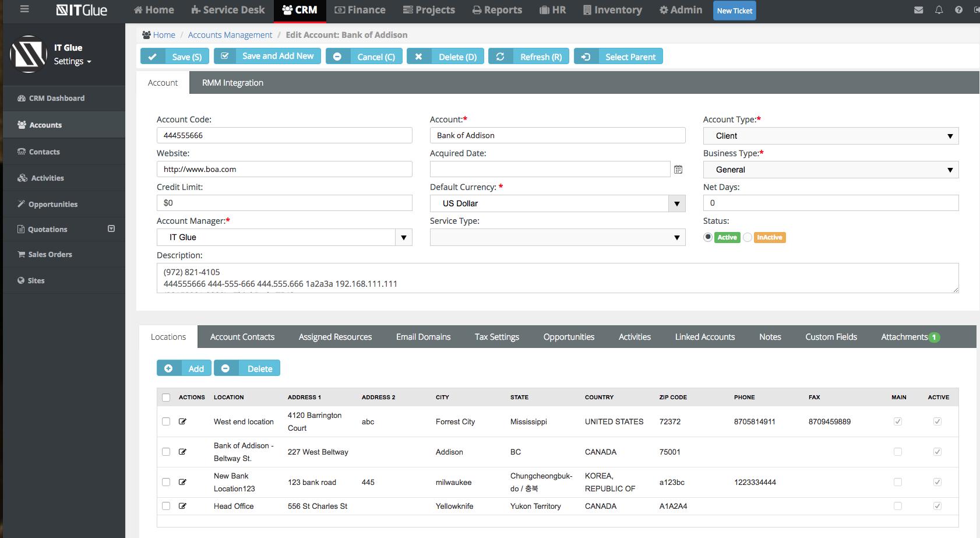Open the mail envelope icon
The height and width of the screenshot is (538, 980).
coord(918,10)
